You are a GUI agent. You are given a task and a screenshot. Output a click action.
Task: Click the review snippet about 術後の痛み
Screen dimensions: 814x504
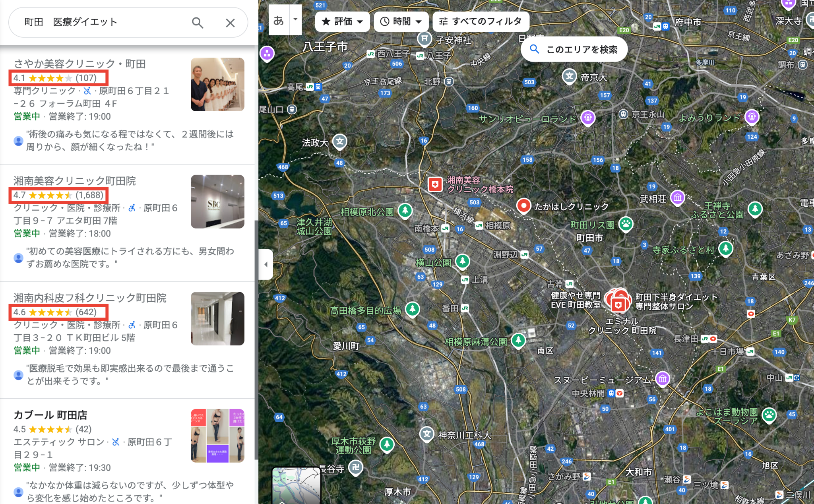[x=130, y=141]
